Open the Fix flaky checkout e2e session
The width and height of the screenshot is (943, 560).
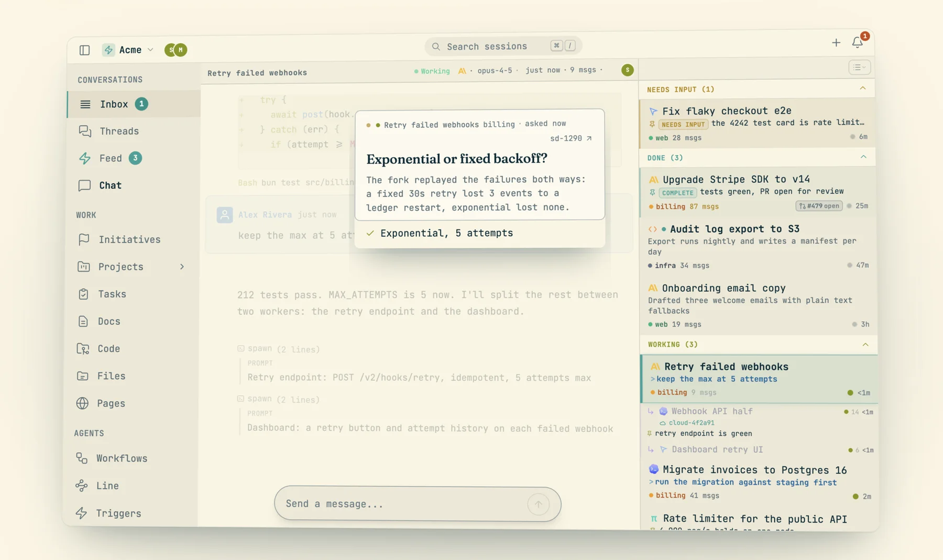point(758,124)
